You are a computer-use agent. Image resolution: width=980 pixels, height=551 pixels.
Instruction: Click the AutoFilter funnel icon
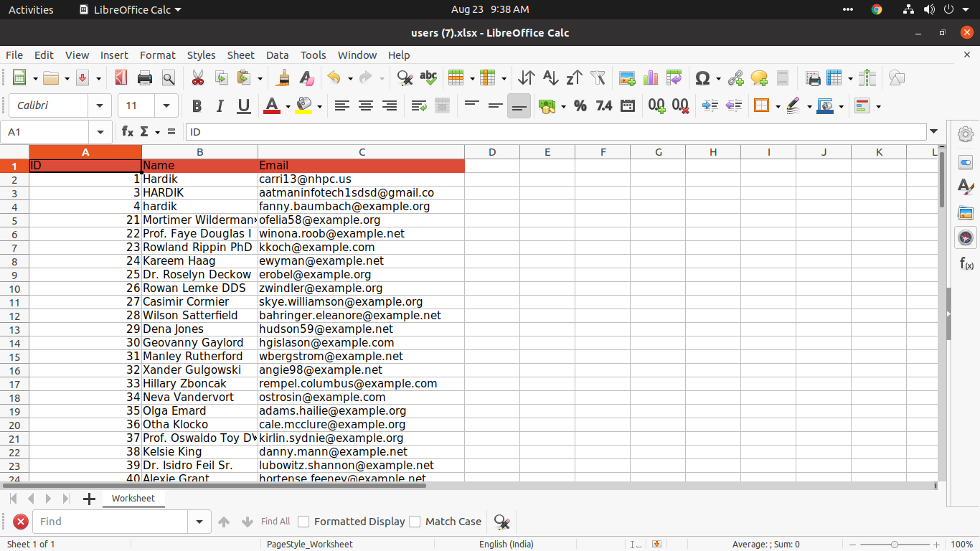coord(598,77)
